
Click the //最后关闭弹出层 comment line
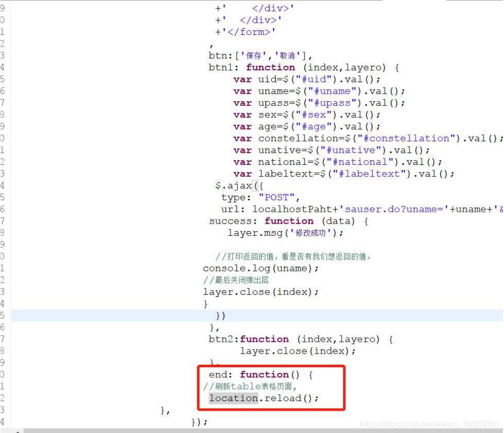(236, 280)
